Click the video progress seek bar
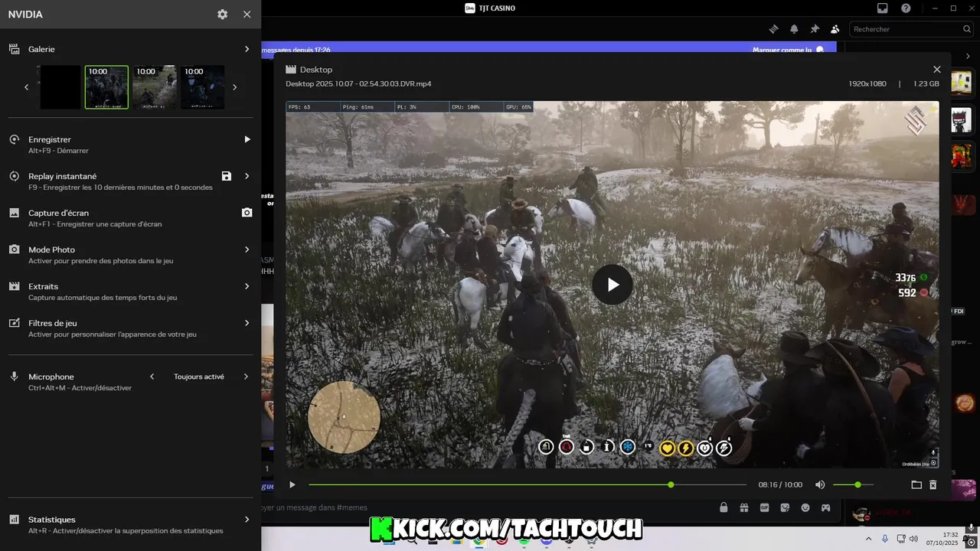 [x=528, y=484]
